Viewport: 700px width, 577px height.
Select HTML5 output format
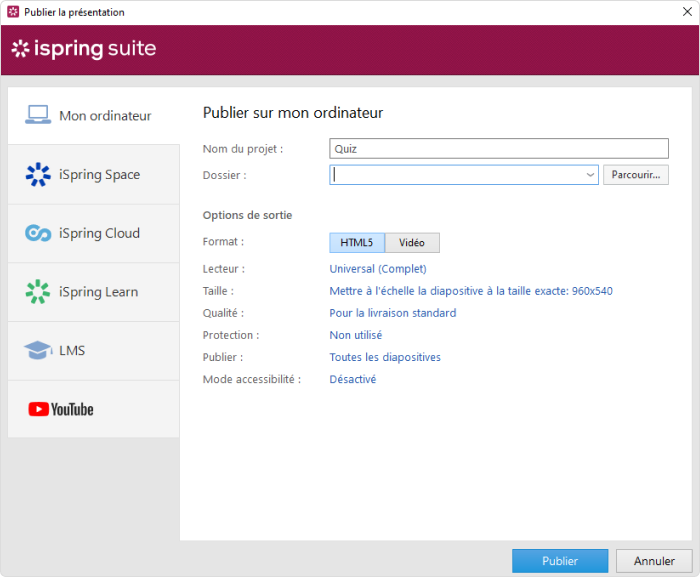tap(357, 243)
